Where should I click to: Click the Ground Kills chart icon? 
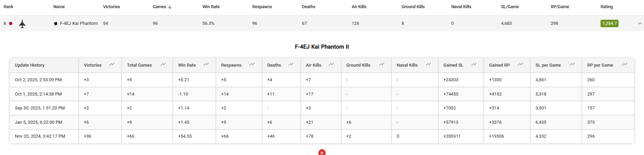pyautogui.click(x=382, y=65)
